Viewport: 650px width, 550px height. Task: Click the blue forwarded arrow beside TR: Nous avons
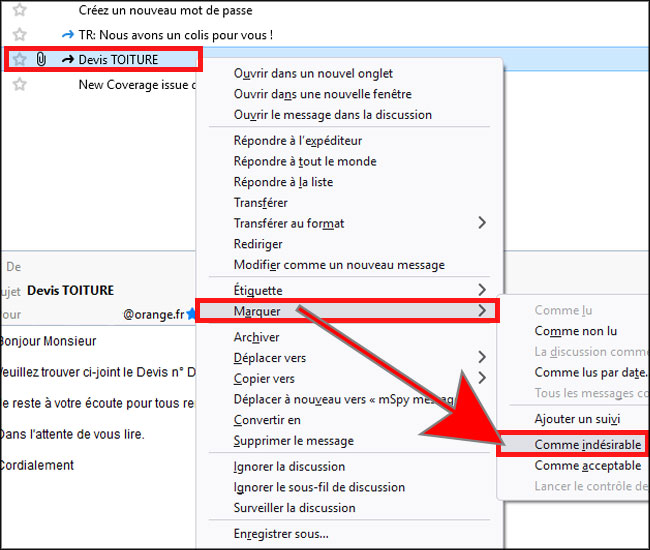(x=68, y=35)
